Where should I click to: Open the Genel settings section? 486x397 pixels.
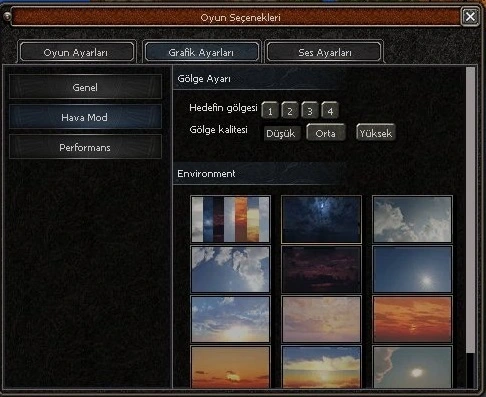[x=85, y=87]
